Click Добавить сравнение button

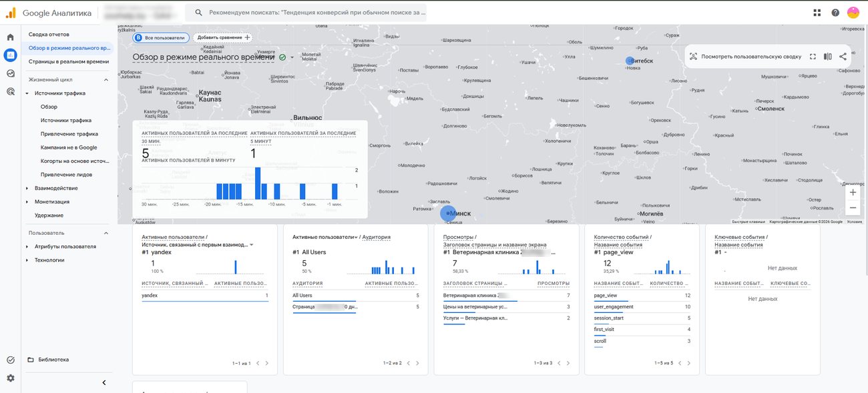coord(224,37)
